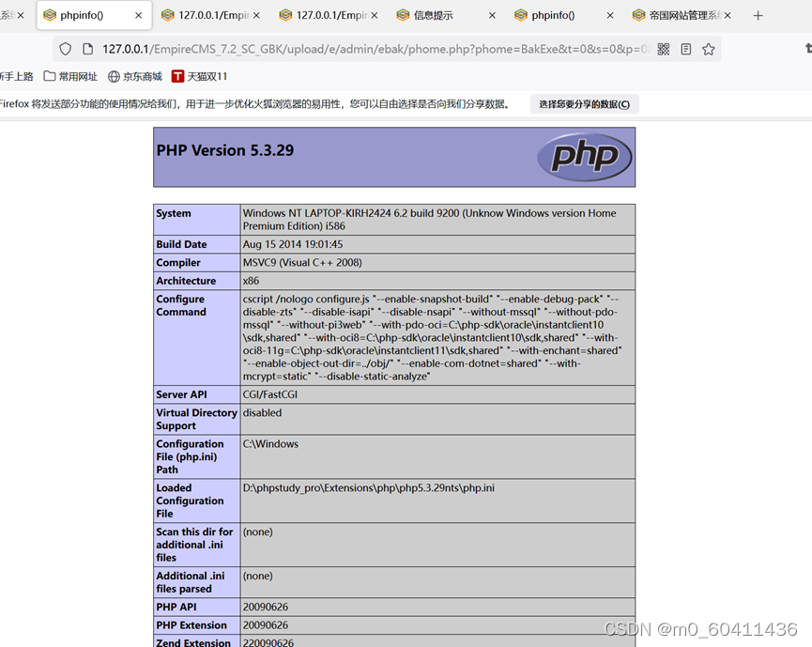Viewport: 812px width, 647px height.
Task: Switch to first 127.0.0.1/Empir tab
Action: pos(210,16)
